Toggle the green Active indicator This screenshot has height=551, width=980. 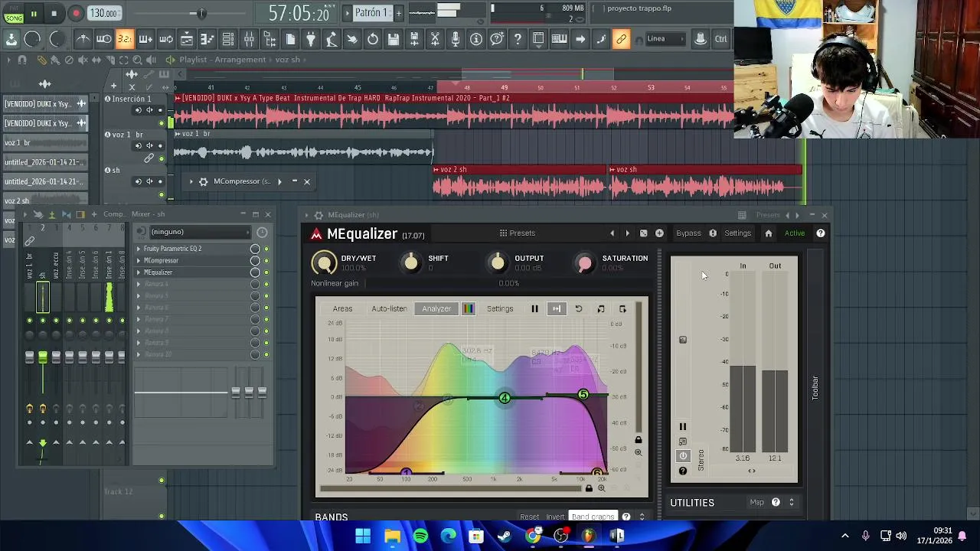point(795,233)
